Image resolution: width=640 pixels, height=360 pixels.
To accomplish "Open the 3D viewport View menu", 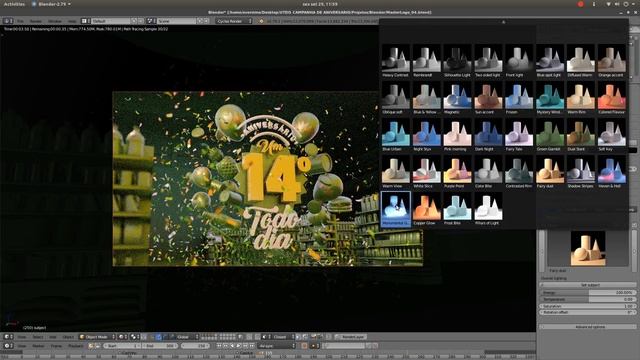I will click(22, 337).
